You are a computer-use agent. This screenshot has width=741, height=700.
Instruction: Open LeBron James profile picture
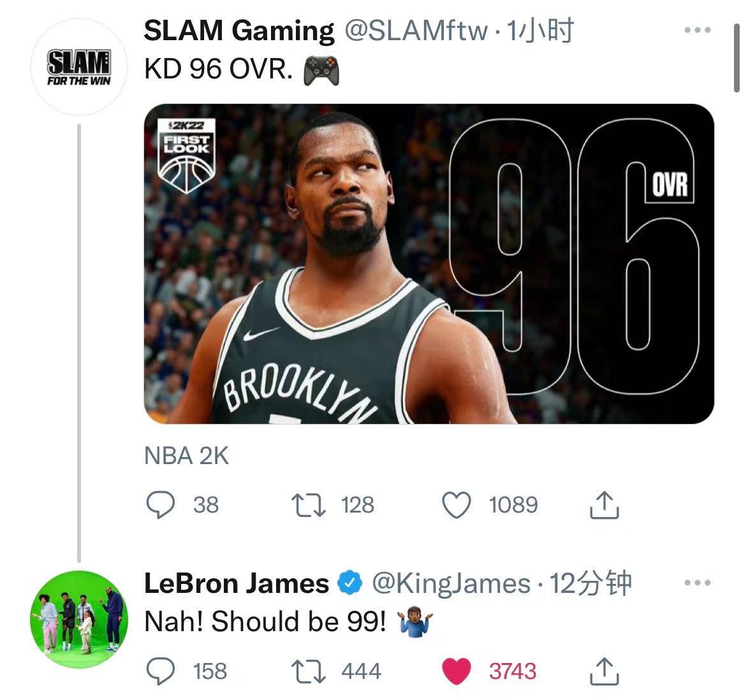79,619
